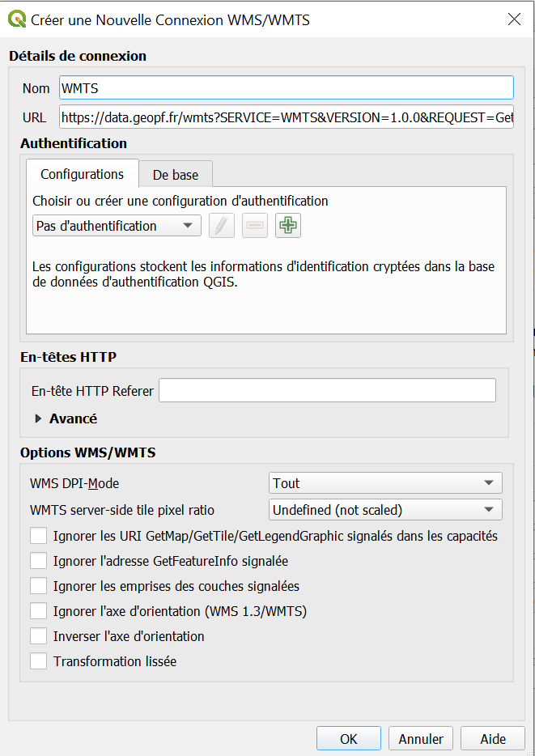Enable Ignorer l'axe d'orientation (WMS 1.3/WMTS)

pyautogui.click(x=38, y=610)
